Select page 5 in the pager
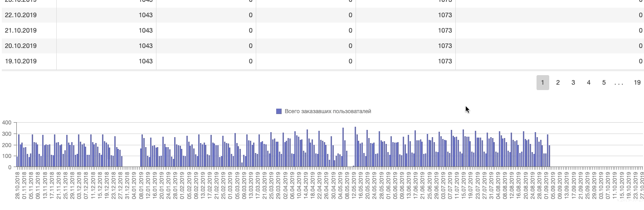 (x=604, y=82)
